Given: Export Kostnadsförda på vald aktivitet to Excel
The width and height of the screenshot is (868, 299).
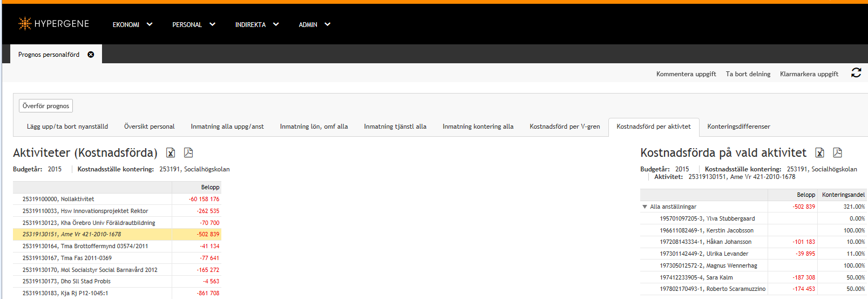Looking at the screenshot, I should tap(819, 152).
